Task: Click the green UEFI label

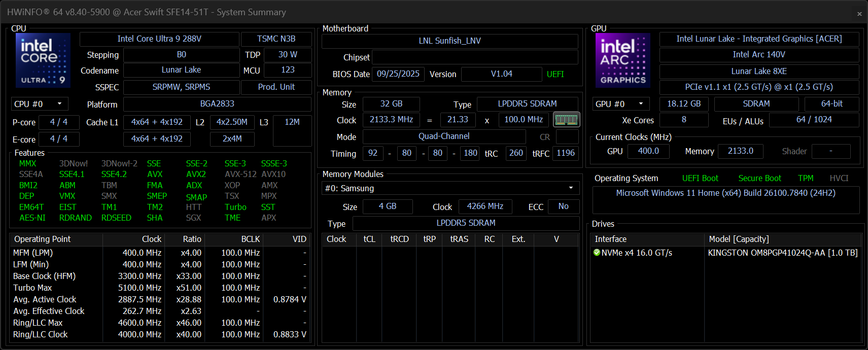Action: [x=555, y=74]
